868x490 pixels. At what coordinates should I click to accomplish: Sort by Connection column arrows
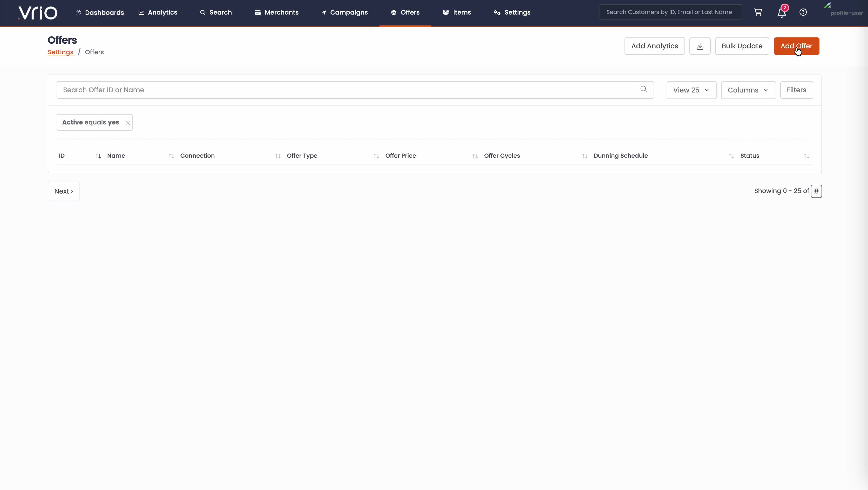278,156
